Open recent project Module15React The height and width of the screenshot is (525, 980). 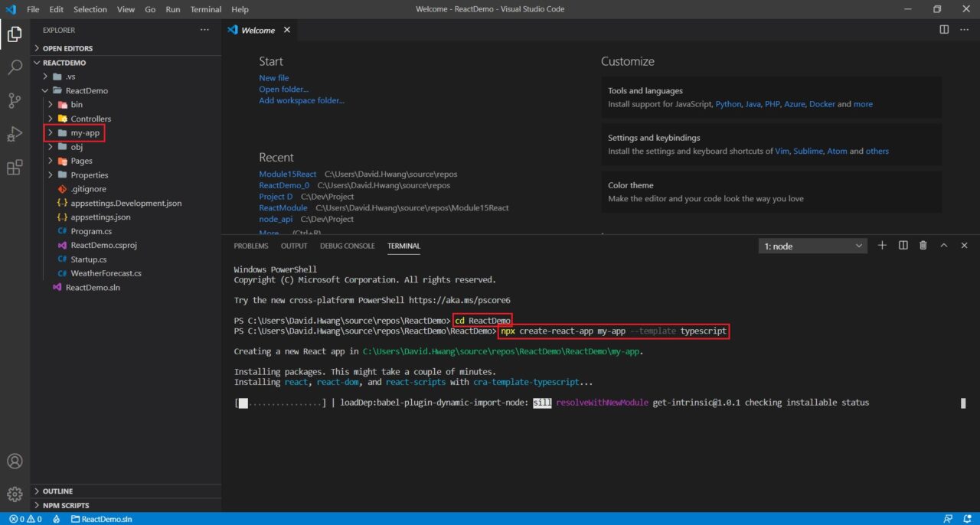click(x=287, y=174)
